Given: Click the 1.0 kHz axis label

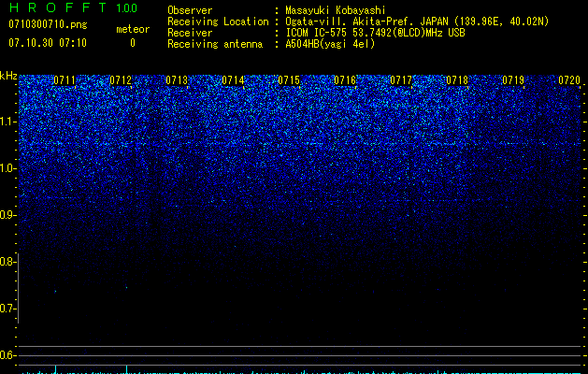Looking at the screenshot, I should (7, 168).
